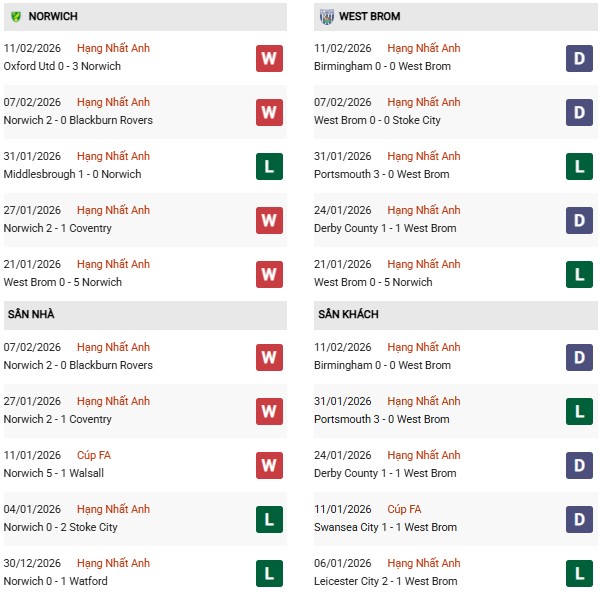Select L badge for Norwich 0-1 Watford
This screenshot has height=593, width=600.
[269, 573]
